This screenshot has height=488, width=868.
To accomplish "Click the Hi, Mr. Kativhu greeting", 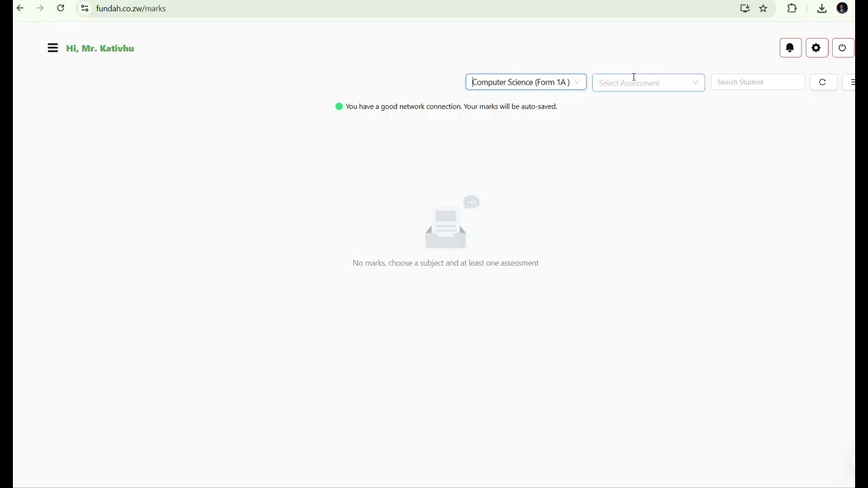I will [x=100, y=48].
